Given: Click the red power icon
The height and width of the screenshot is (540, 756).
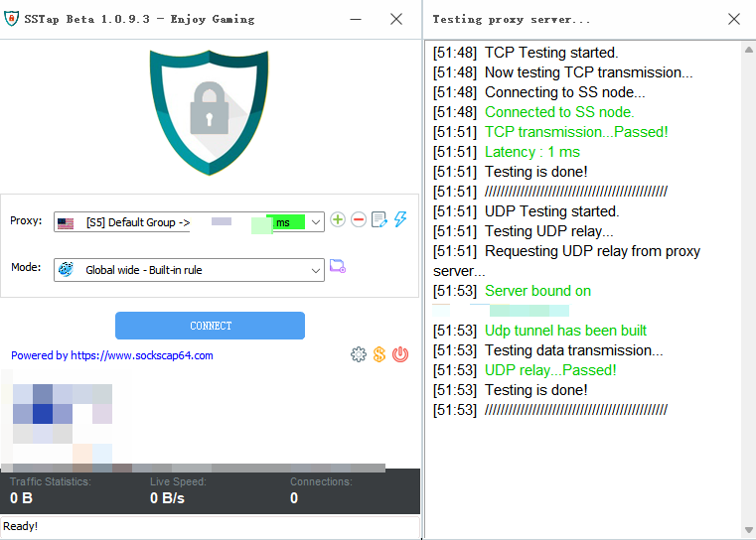Looking at the screenshot, I should pos(400,354).
